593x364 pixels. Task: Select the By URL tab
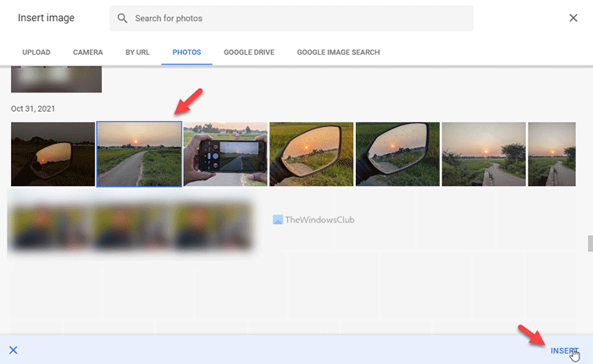(x=137, y=52)
